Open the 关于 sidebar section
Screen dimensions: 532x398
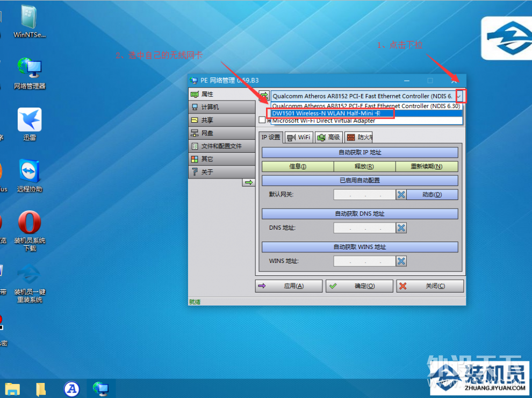pyautogui.click(x=222, y=172)
